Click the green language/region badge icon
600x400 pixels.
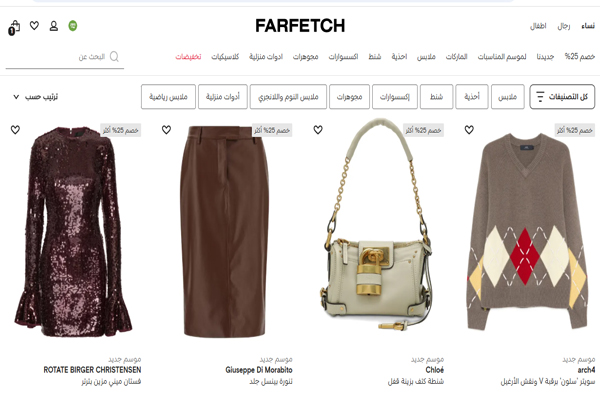(x=73, y=26)
